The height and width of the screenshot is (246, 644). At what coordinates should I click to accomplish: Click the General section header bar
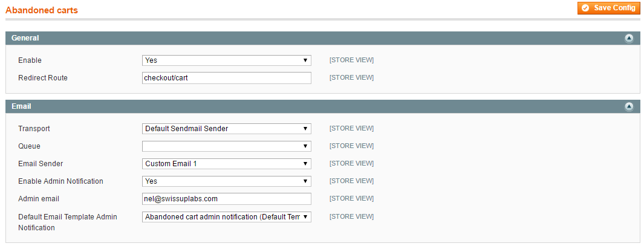click(322, 38)
